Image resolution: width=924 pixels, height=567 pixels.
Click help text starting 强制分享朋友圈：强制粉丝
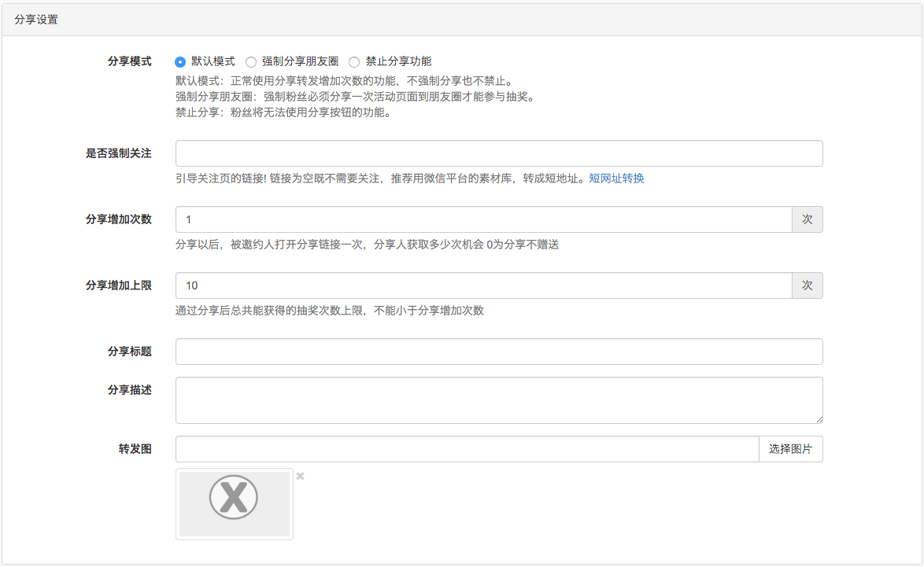point(357,97)
